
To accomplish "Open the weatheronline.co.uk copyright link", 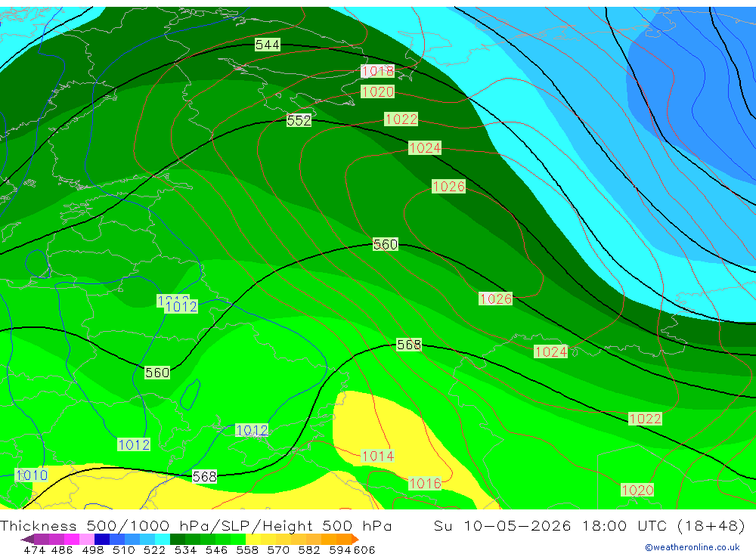I will pos(692,547).
